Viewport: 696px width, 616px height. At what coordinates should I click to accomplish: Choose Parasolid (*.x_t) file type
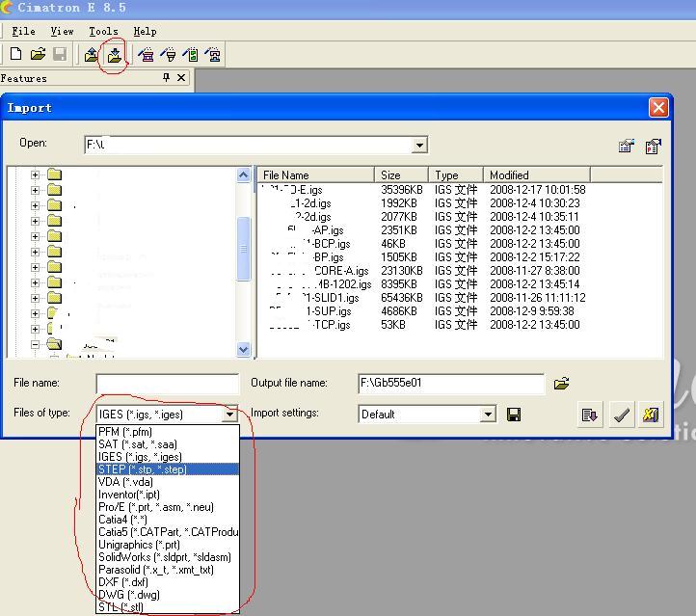tap(168, 570)
